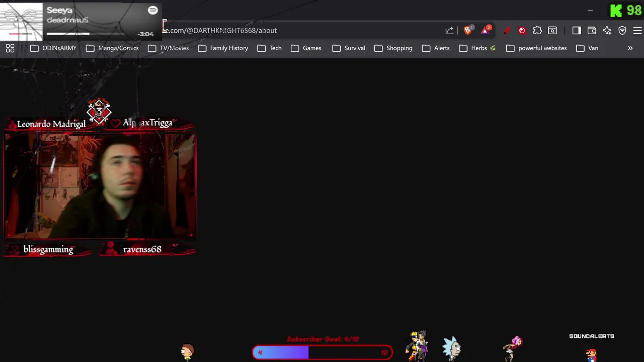Screen dimensions: 644x362
Task: Click the green K Kick logo overlay
Action: point(616,11)
